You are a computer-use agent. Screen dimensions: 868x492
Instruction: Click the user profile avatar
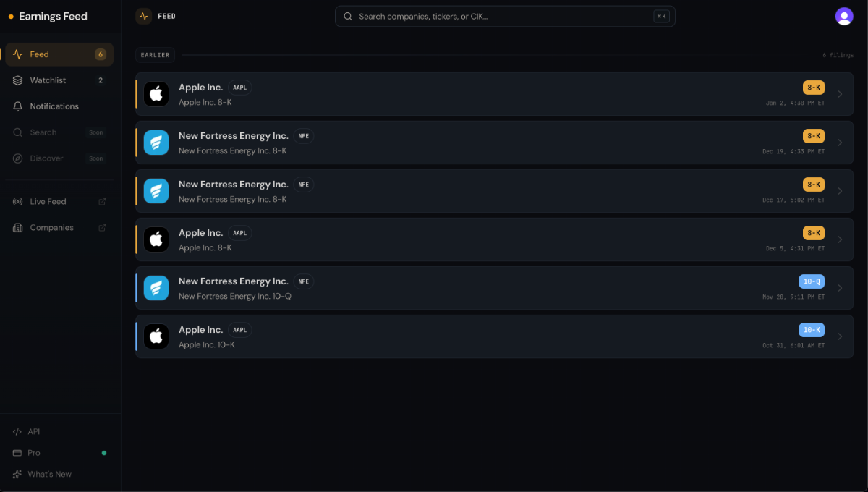tap(844, 15)
